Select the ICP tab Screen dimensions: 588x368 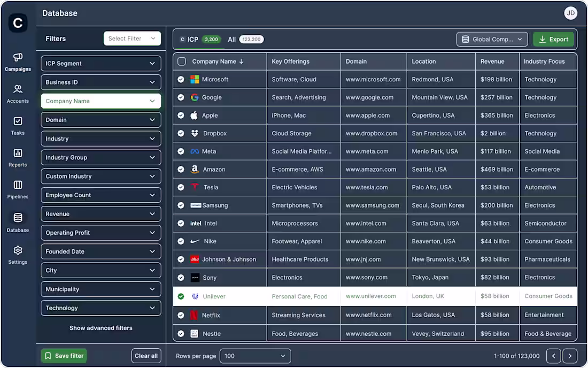coord(192,39)
